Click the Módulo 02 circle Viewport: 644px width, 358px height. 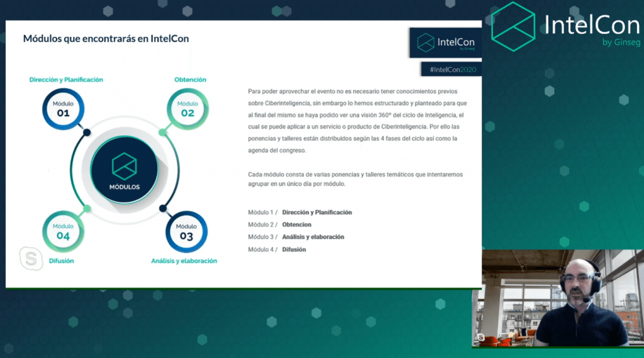[187, 109]
